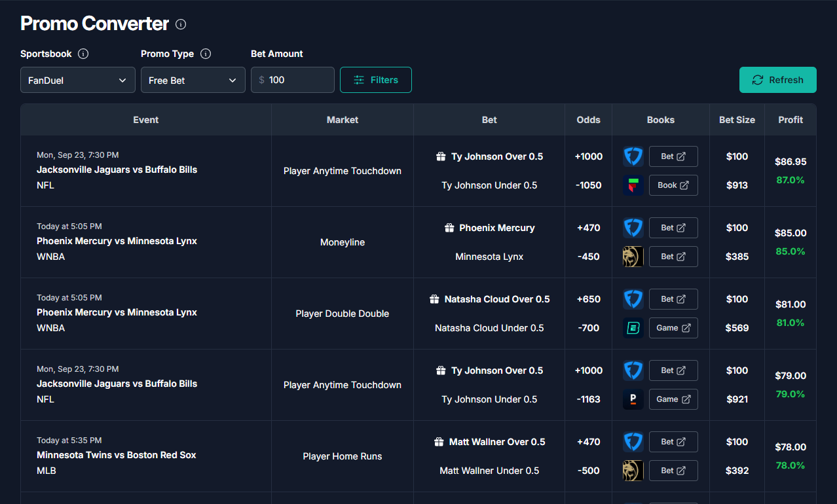Screen dimensions: 837x504
Task: Click the info icon beside Promo Converter title
Action: (181, 24)
